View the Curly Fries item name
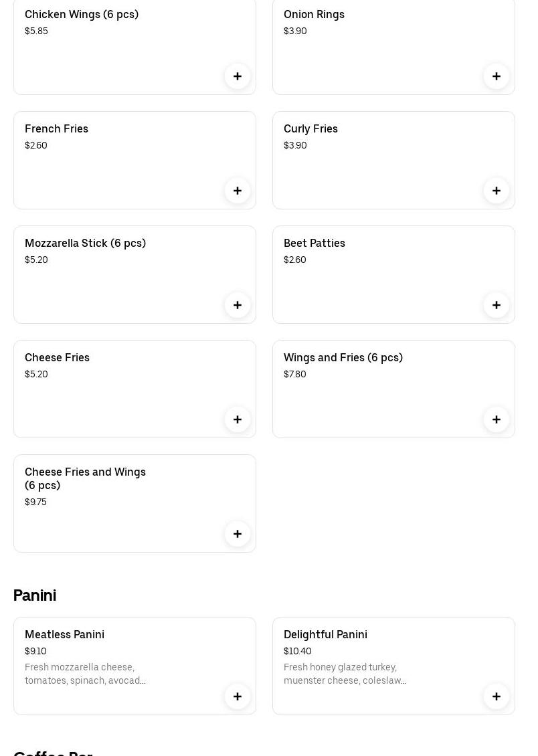 [x=310, y=128]
